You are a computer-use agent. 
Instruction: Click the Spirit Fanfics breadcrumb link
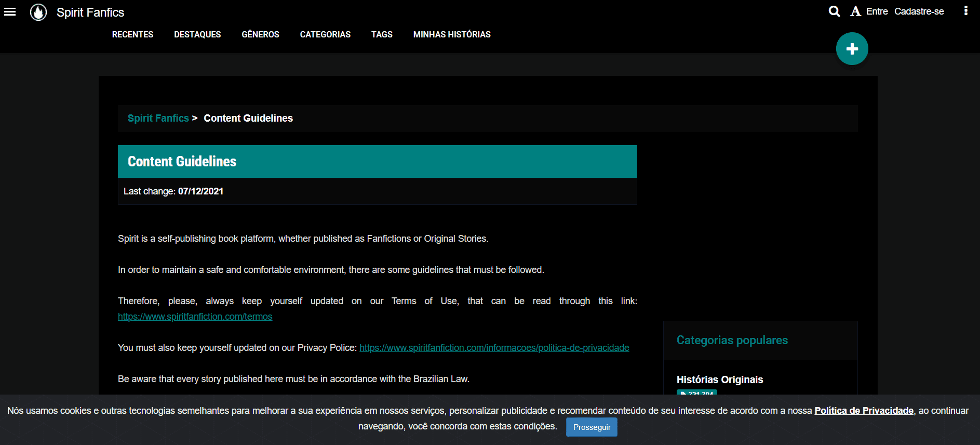158,118
